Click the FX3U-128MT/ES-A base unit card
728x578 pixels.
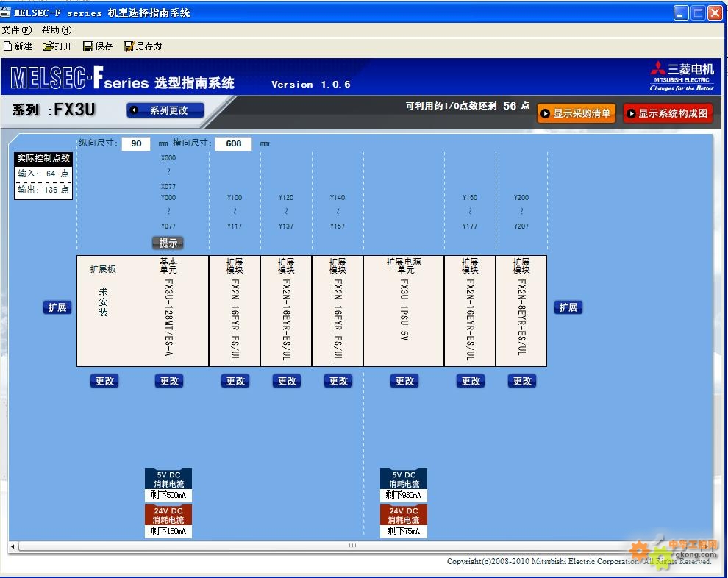point(168,310)
